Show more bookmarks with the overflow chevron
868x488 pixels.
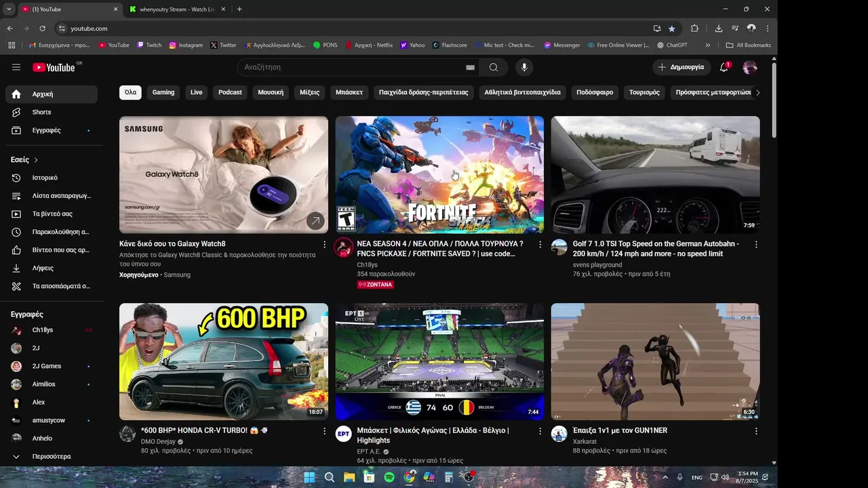point(707,45)
